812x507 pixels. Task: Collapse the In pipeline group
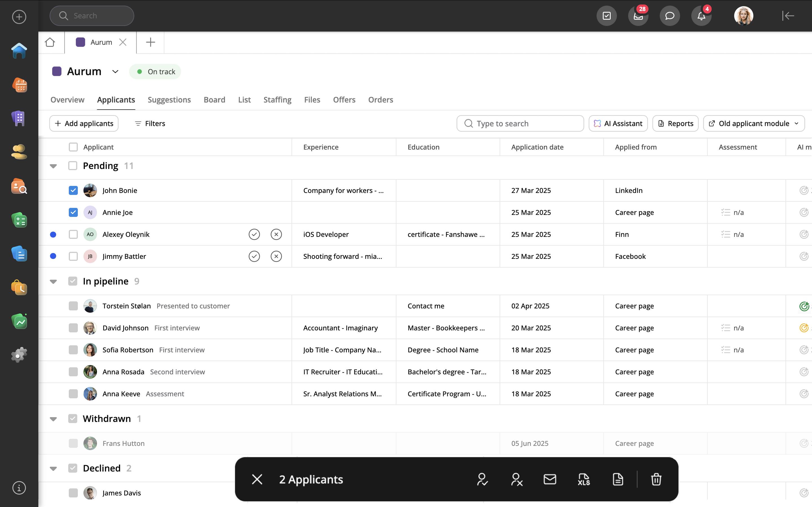pyautogui.click(x=53, y=281)
